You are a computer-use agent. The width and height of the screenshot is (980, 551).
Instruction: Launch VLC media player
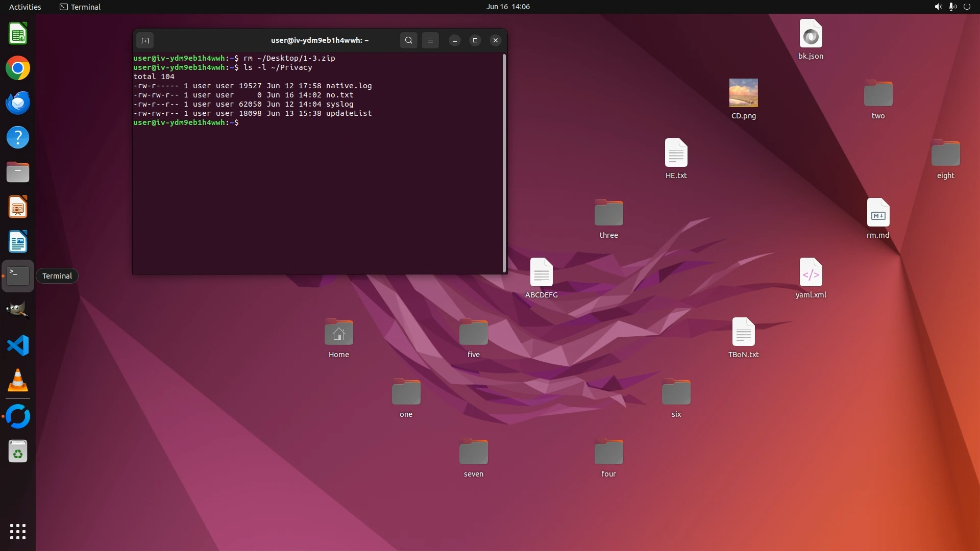pos(18,381)
